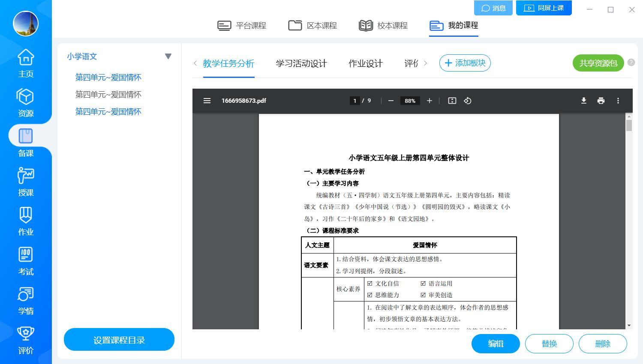Expand the 小学语文 subject dropdown
This screenshot has width=643, height=364.
pos(168,57)
